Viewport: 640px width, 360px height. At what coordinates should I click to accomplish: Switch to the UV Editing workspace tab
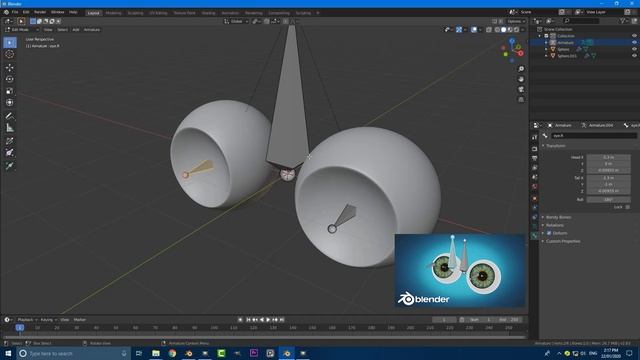(x=158, y=13)
